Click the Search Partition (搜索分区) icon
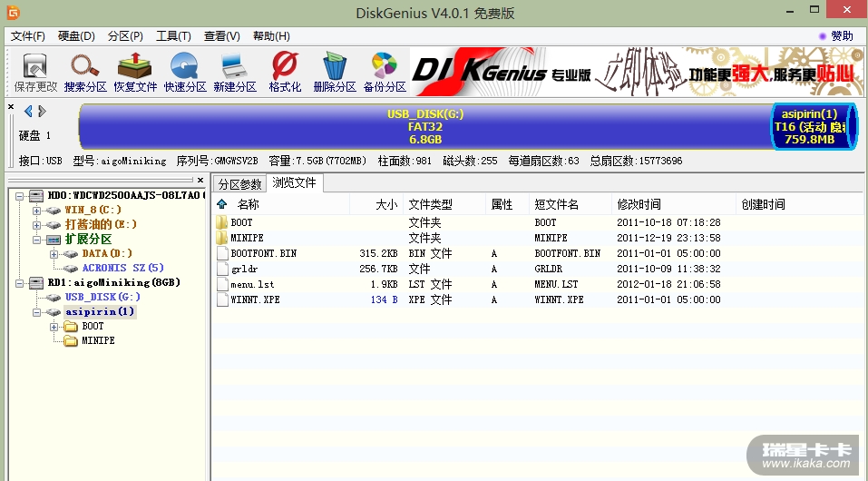 click(x=85, y=72)
